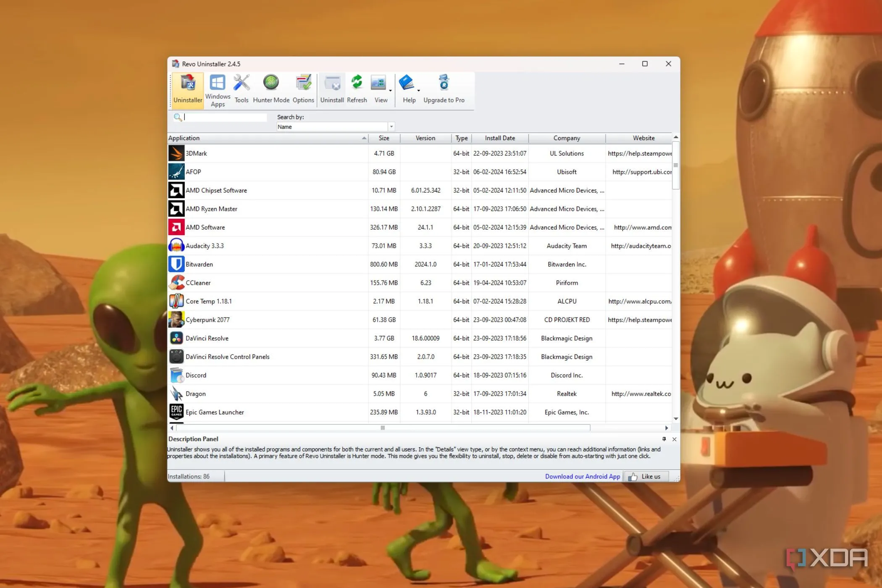Activate Hunter Mode
Screen dimensions: 882x588
(x=271, y=89)
